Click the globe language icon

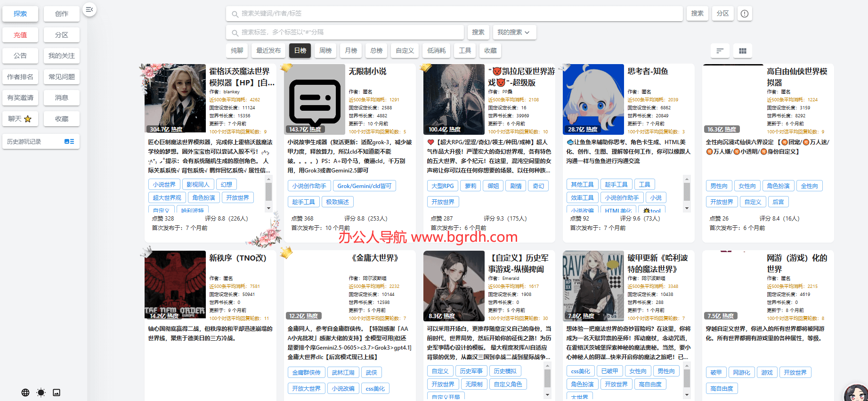tap(25, 393)
